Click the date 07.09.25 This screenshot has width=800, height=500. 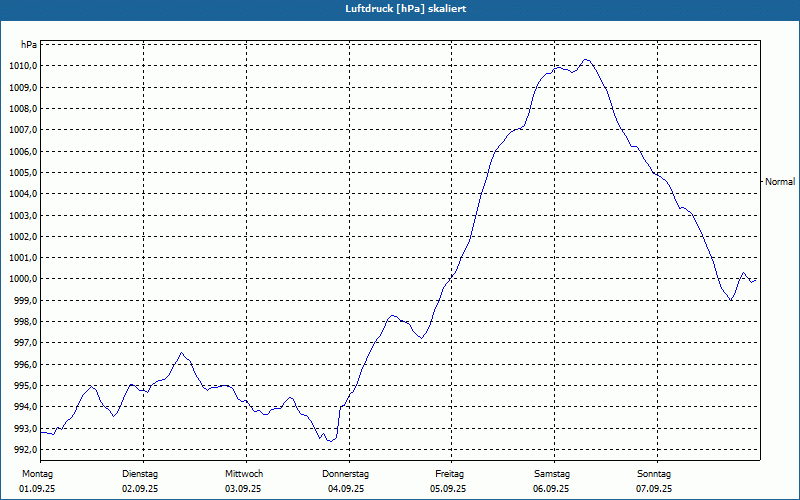(654, 489)
